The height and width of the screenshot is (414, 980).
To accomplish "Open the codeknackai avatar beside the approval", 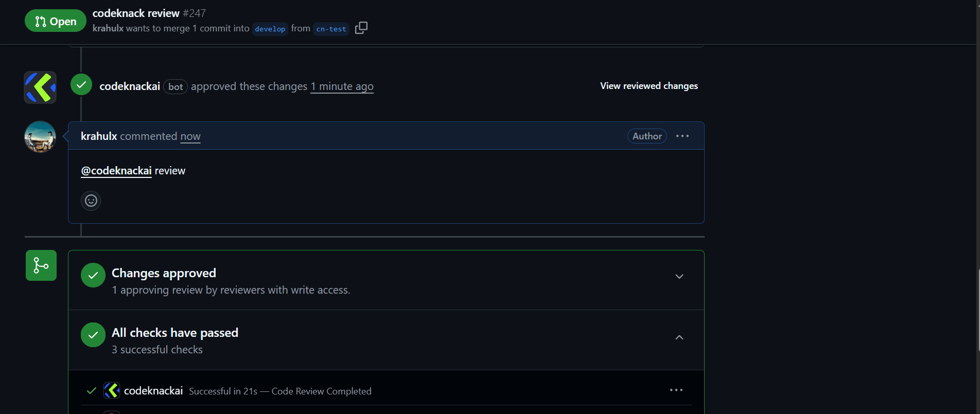I will click(40, 87).
